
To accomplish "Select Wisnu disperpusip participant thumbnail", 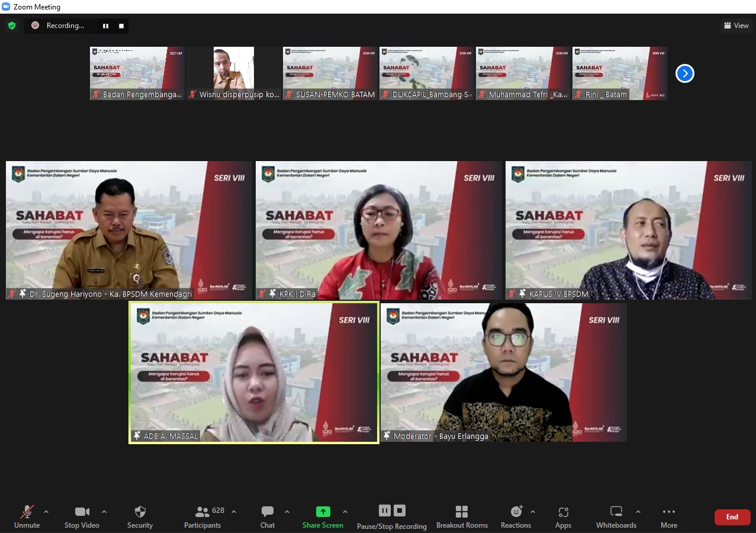I will (x=234, y=73).
